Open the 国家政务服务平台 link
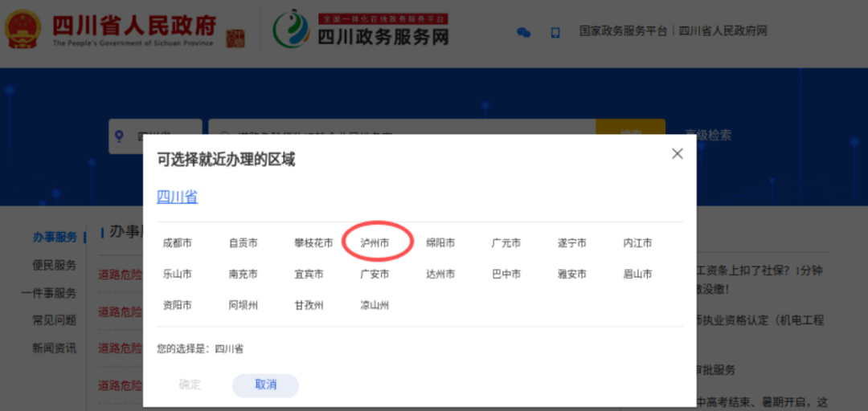868x411 pixels. pyautogui.click(x=624, y=31)
